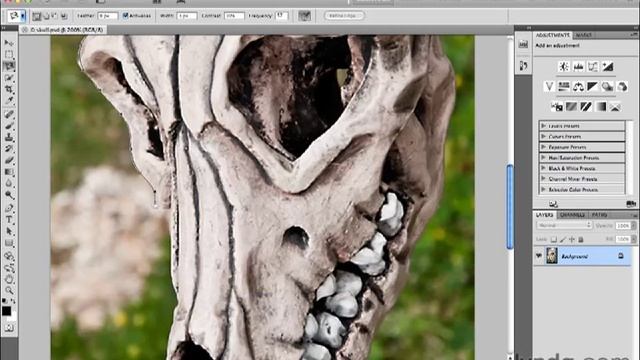Switch to the Channels tab
This screenshot has height=360, width=640.
pyautogui.click(x=572, y=215)
